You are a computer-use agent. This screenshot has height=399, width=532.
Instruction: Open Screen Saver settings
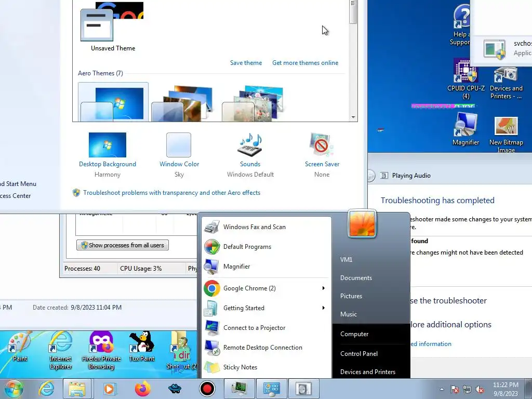tap(322, 155)
